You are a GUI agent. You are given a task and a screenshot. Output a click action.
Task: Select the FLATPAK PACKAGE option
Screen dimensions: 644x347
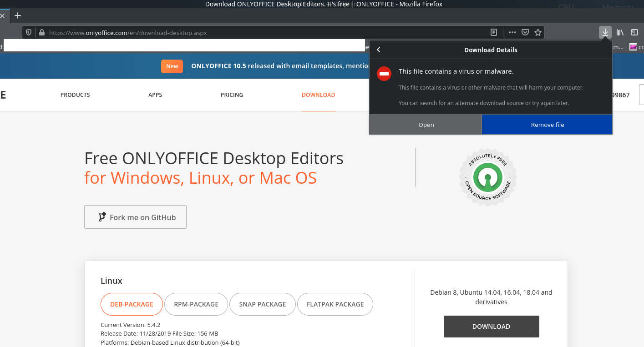[x=335, y=304]
